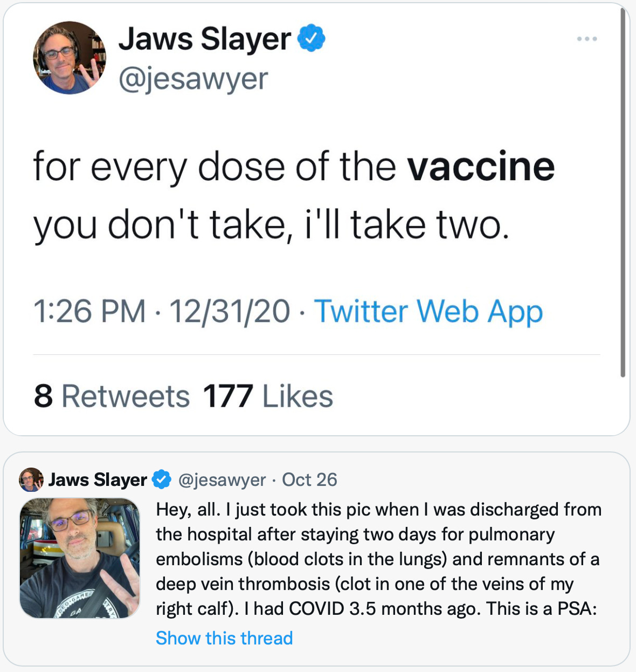636x672 pixels.
Task: Open the selfie photo thumbnail in quoted tweet
Action: point(80,558)
